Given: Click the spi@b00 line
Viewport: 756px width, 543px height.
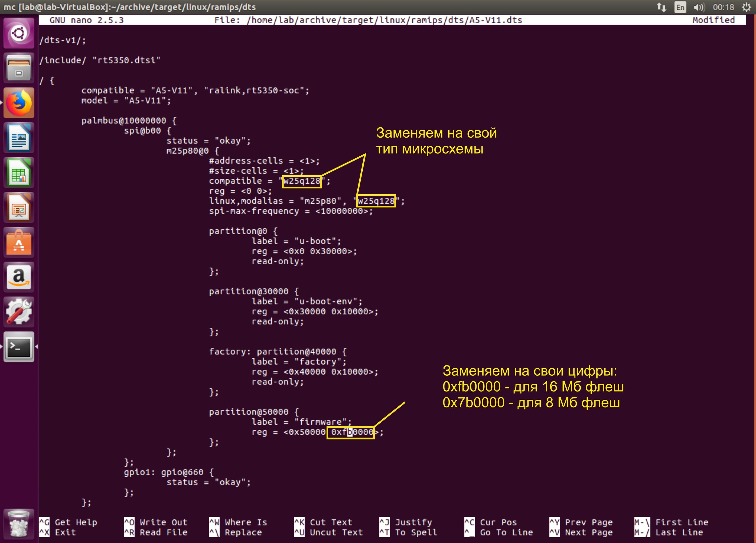Looking at the screenshot, I should click(x=148, y=131).
